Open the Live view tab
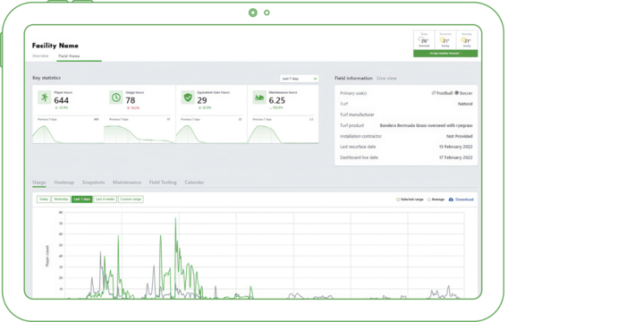The image size is (644, 322). click(387, 78)
